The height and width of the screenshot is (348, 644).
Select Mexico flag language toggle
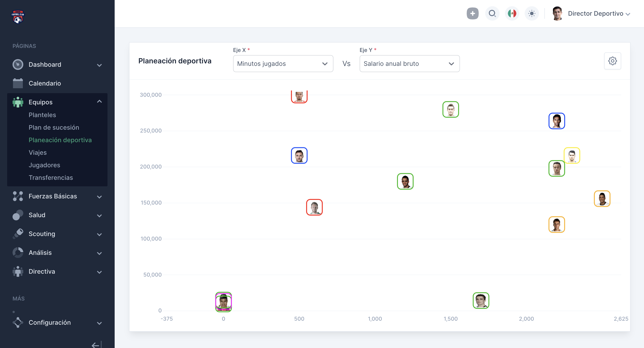tap(511, 14)
